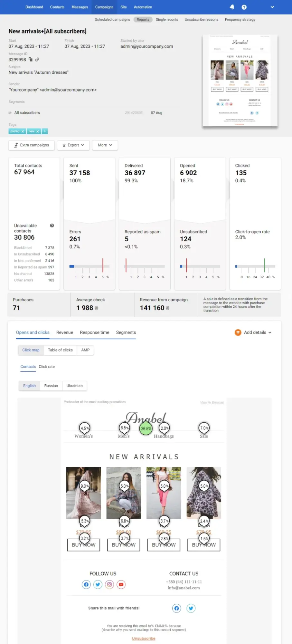Open notifications via the bell icon
The width and height of the screenshot is (292, 644).
pyautogui.click(x=232, y=7)
